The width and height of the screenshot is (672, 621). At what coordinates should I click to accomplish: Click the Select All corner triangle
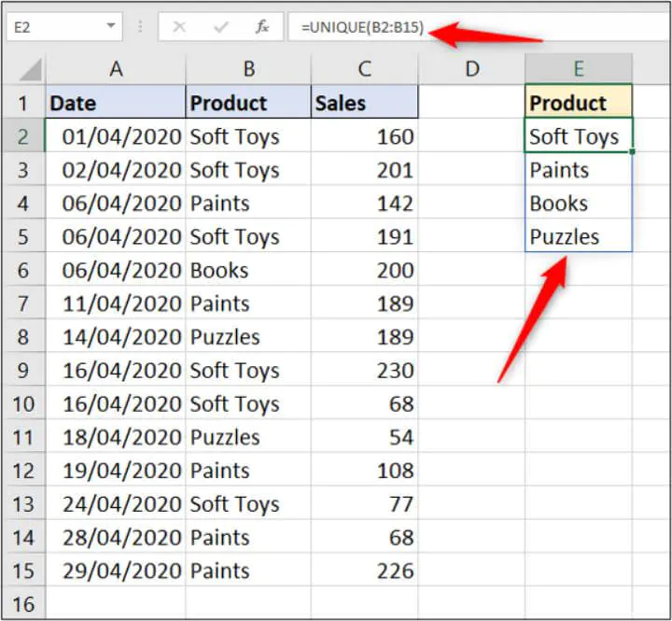tap(31, 70)
